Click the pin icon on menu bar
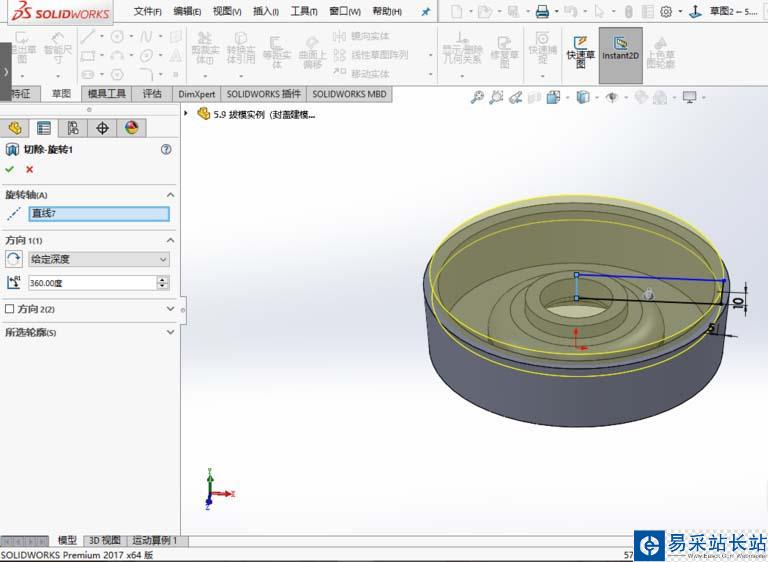The width and height of the screenshot is (768, 562). click(x=426, y=12)
